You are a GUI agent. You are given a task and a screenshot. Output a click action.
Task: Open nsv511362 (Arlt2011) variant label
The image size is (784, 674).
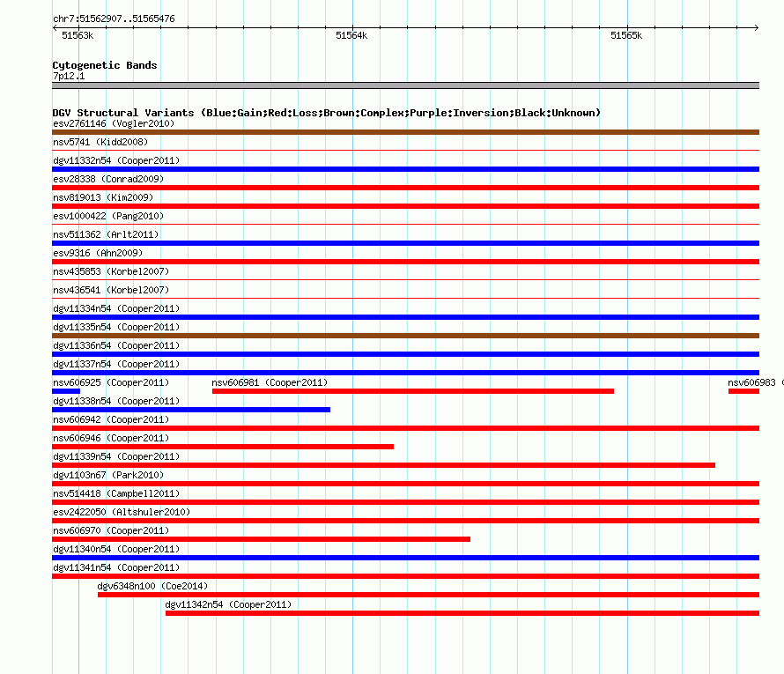tap(106, 234)
